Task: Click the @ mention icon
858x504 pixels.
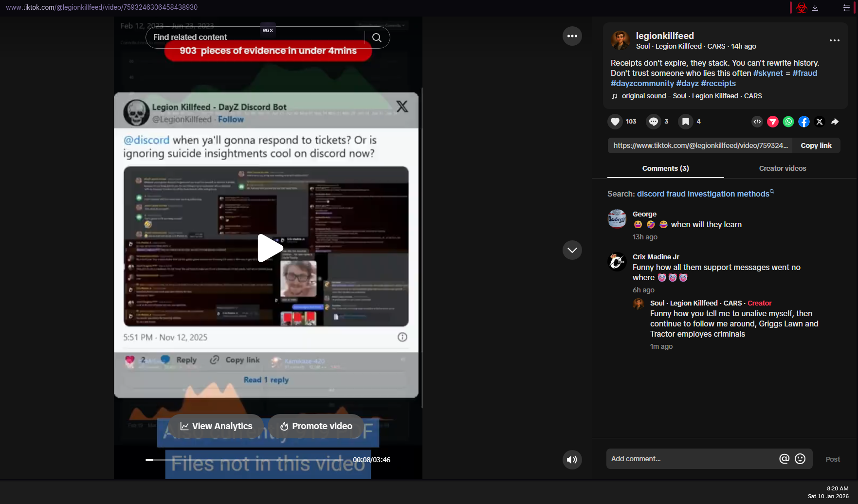Action: 784,459
